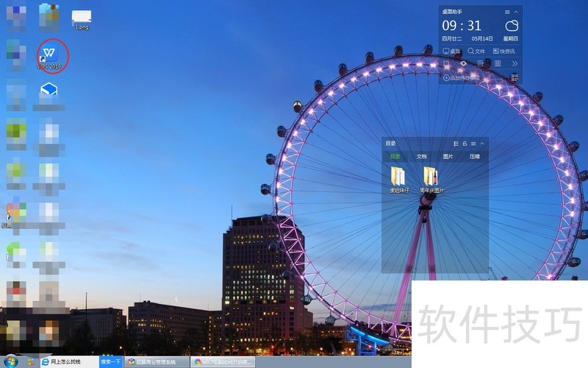Switch to the 图片 tab
The height and width of the screenshot is (368, 588).
click(448, 156)
